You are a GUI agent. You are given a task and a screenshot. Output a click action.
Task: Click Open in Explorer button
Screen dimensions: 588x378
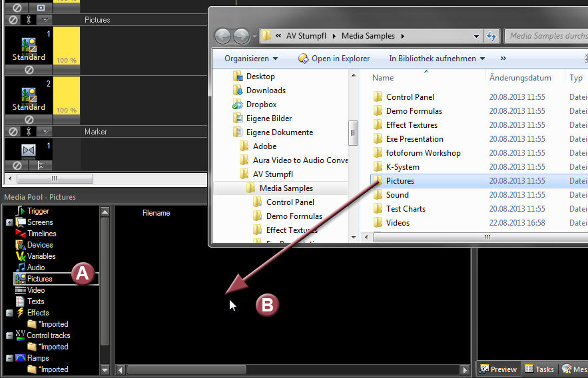click(334, 59)
